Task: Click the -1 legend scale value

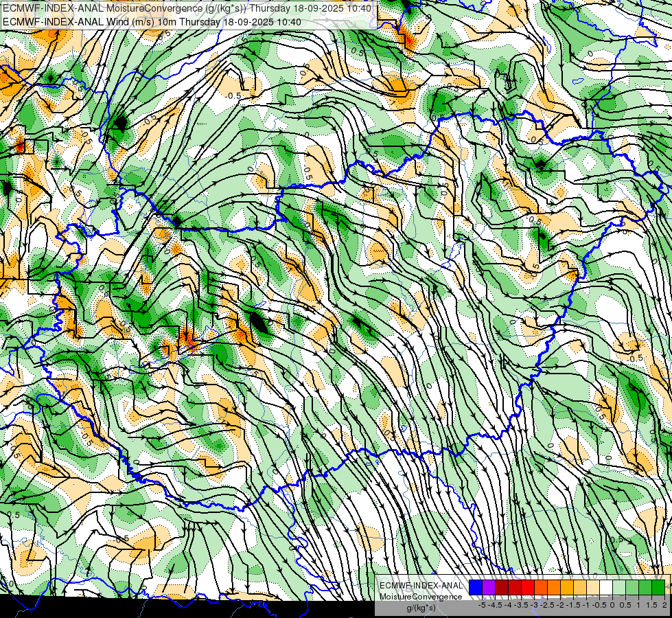Action: click(586, 605)
